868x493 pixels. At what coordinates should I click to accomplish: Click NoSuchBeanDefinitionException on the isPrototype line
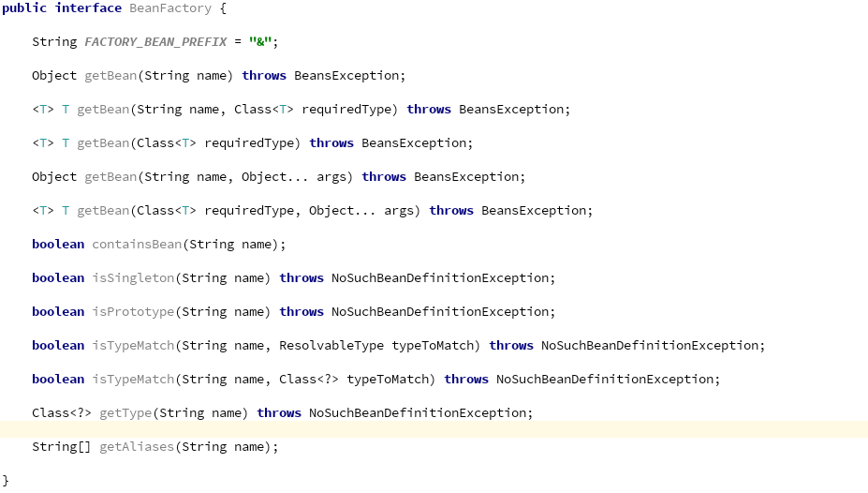coord(440,312)
